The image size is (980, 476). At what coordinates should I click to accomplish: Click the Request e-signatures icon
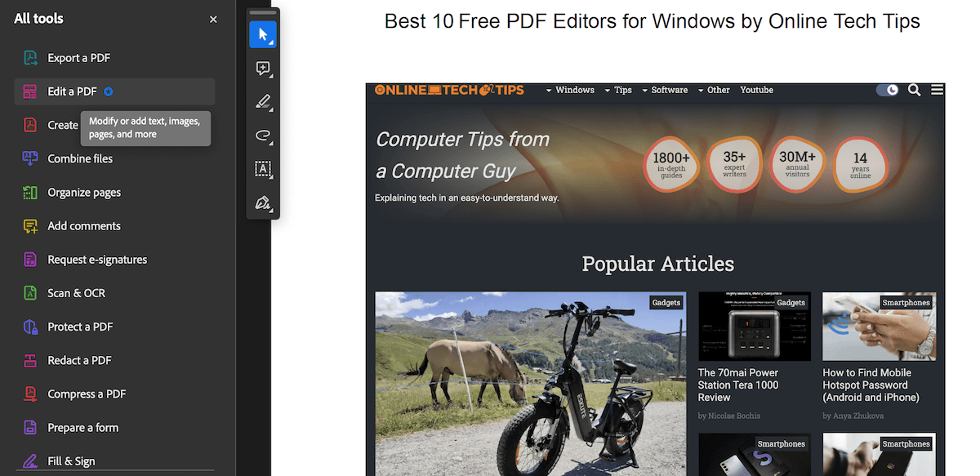tap(30, 260)
